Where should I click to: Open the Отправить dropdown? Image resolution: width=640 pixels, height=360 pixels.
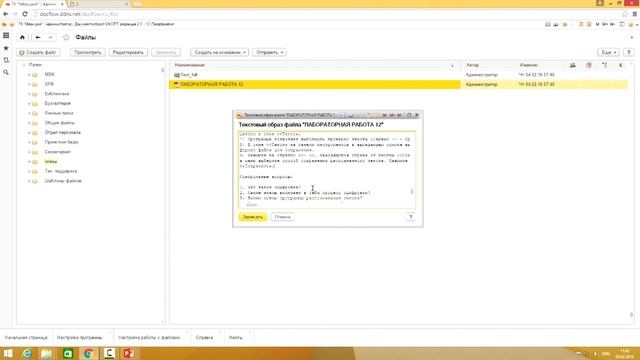[269, 53]
